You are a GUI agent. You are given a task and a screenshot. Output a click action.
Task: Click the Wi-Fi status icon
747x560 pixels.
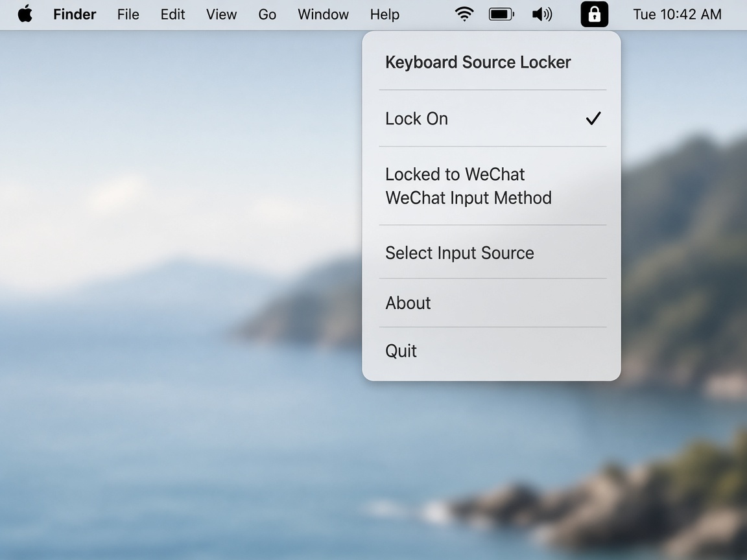point(464,14)
